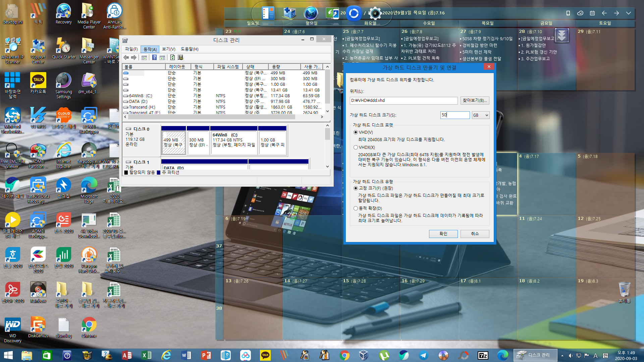This screenshot has width=644, height=362.
Task: Open the disk settings icon with yellow gear
Action: pos(180,57)
